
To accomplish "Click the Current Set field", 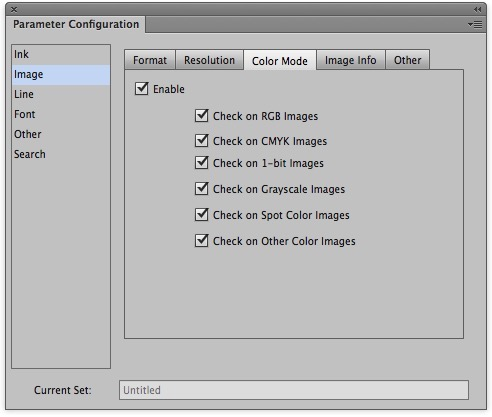I will tap(294, 390).
